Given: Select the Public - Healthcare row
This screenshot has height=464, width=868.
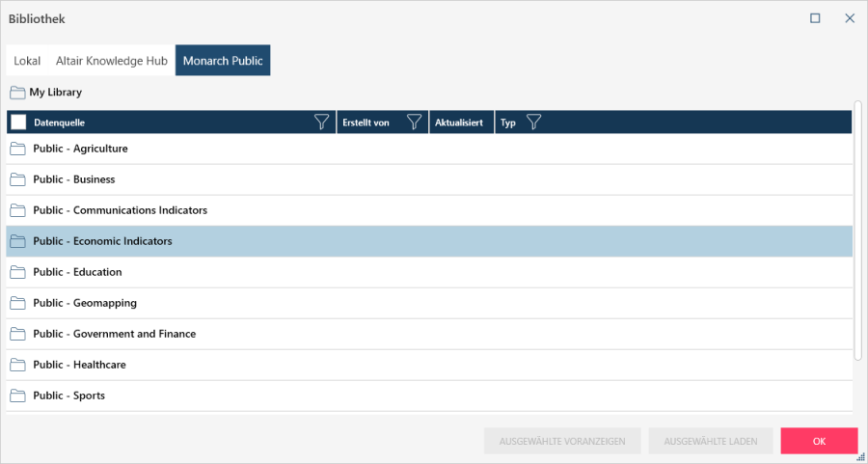Looking at the screenshot, I should pos(79,365).
